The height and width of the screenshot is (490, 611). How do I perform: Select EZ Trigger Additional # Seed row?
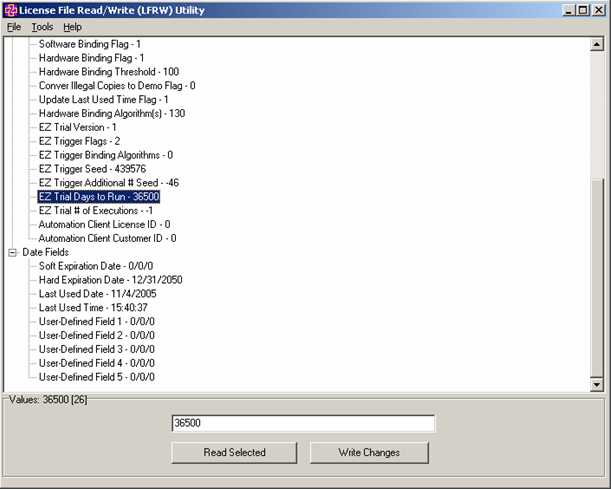click(109, 183)
